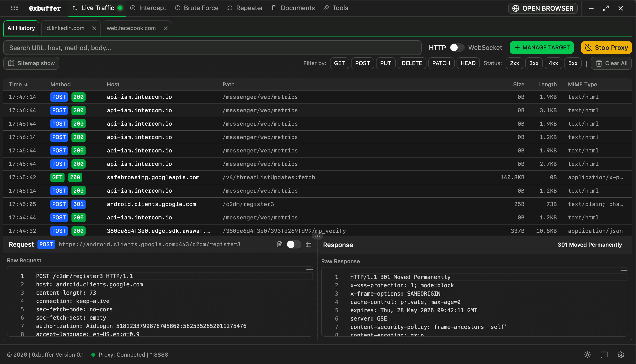This screenshot has width=636, height=364.
Task: Sort by the Method column header
Action: tap(61, 85)
